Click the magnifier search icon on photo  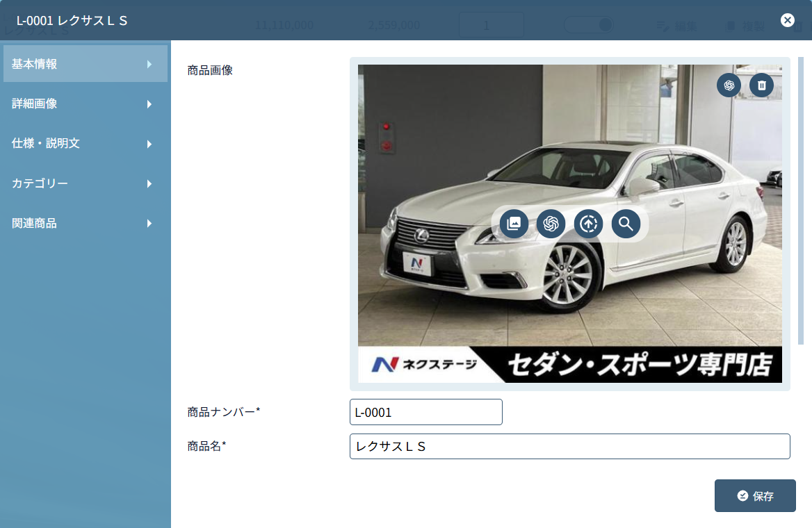[626, 224]
